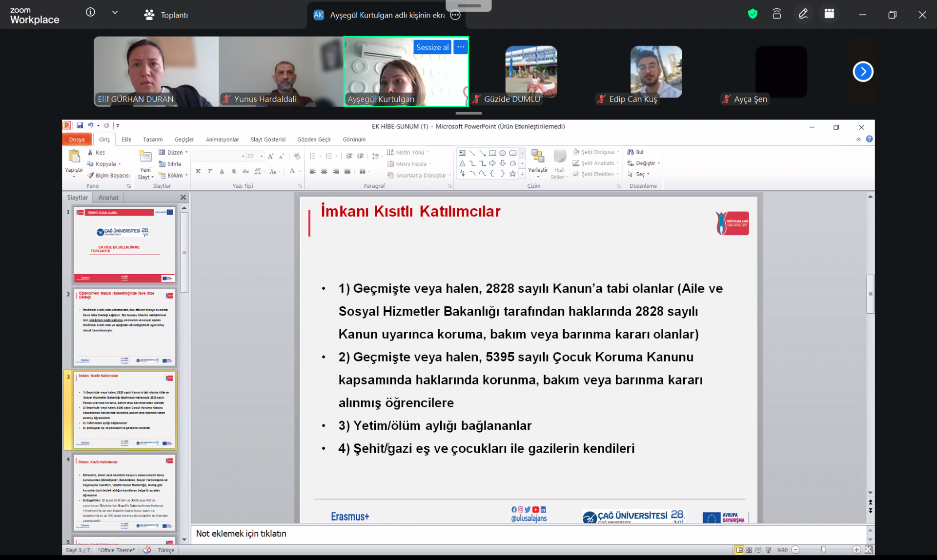Click the Zoom encryption shield icon

[753, 14]
